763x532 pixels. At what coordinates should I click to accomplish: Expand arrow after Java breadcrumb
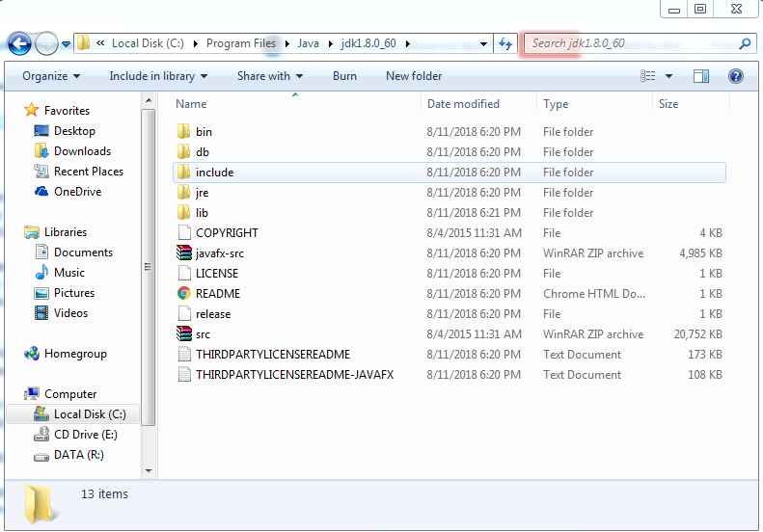tap(331, 43)
